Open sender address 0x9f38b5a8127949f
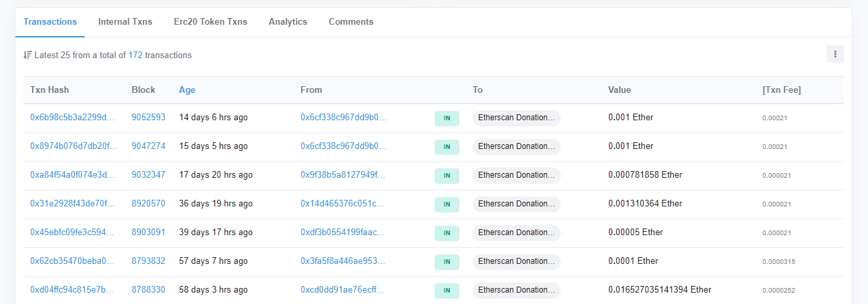Image resolution: width=868 pixels, height=304 pixels. [343, 175]
